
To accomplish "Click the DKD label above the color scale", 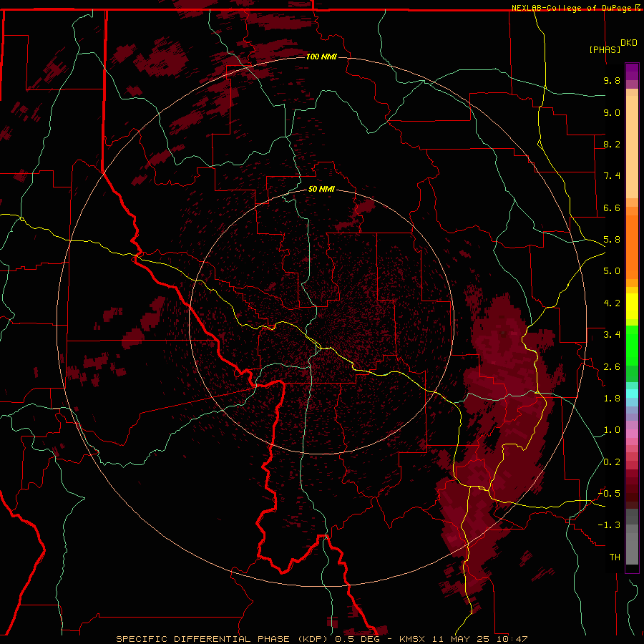I will [629, 43].
